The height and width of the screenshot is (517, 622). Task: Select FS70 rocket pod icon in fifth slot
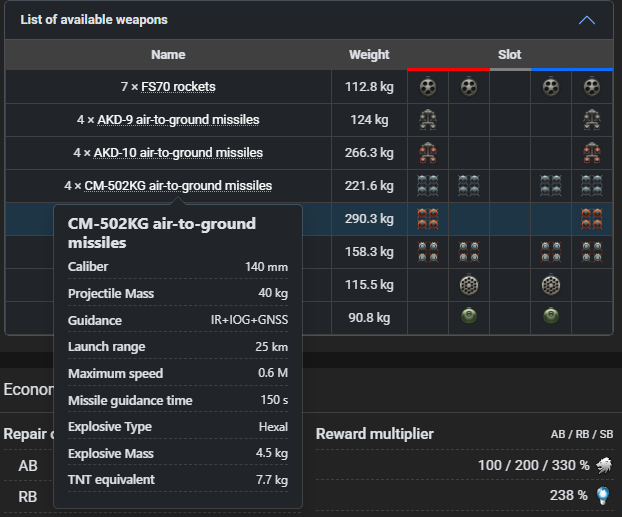click(x=591, y=87)
